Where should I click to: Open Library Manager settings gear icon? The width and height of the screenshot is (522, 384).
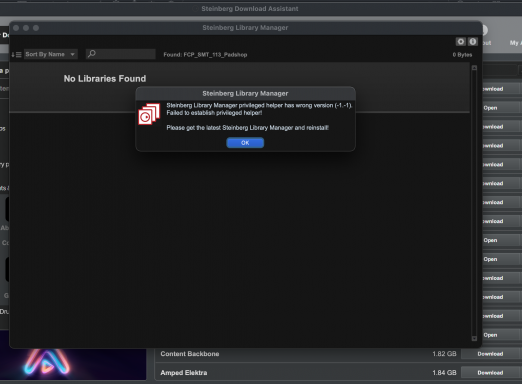click(461, 42)
